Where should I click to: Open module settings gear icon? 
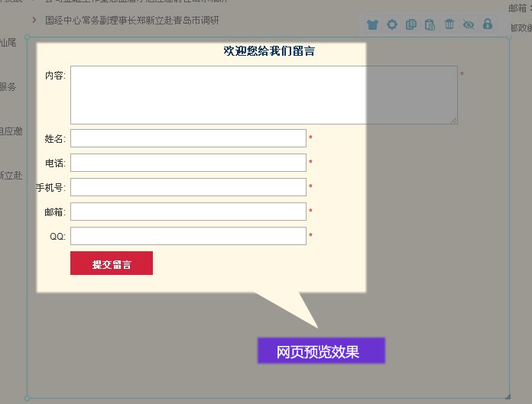click(391, 24)
